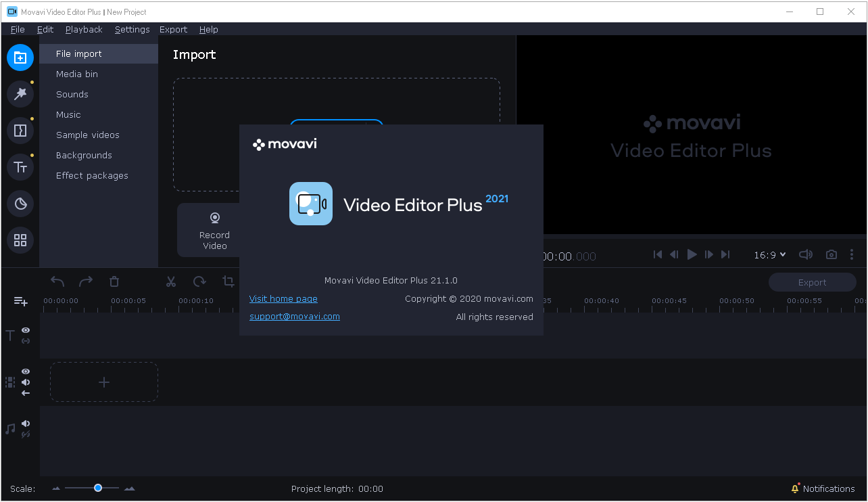This screenshot has height=502, width=868.
Task: Adjust the timeline Scale slider handle
Action: (98, 488)
